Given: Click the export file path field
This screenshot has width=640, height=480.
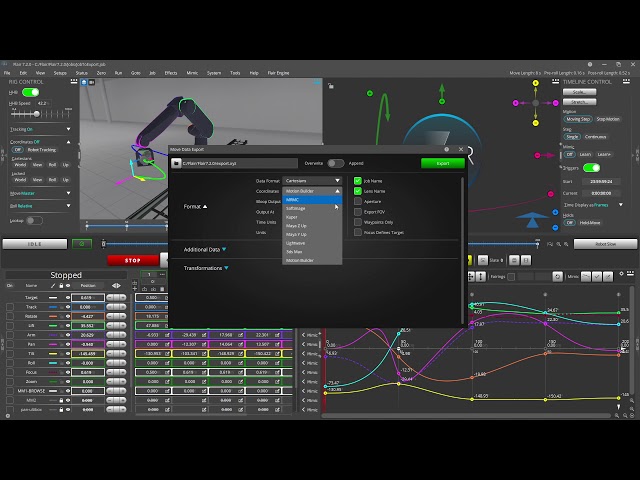Looking at the screenshot, I should (240, 163).
